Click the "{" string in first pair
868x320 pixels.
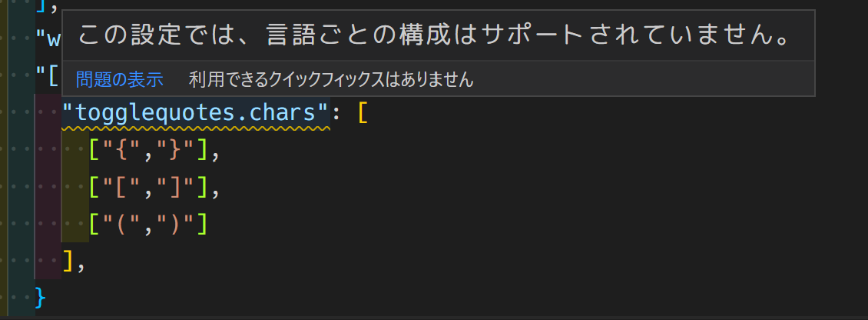(123, 151)
